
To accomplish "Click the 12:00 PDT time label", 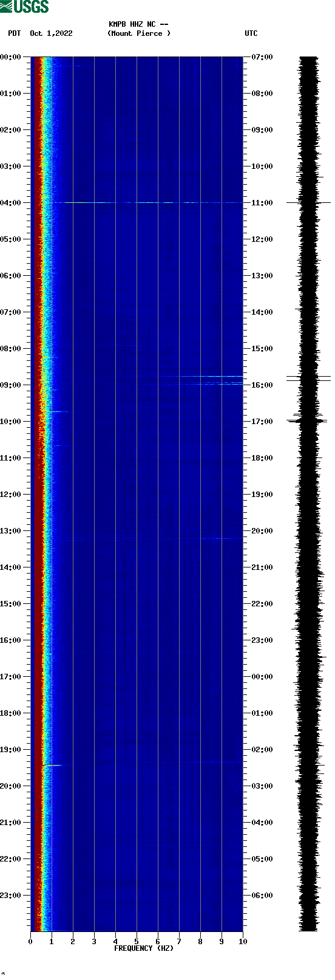I will [x=11, y=495].
